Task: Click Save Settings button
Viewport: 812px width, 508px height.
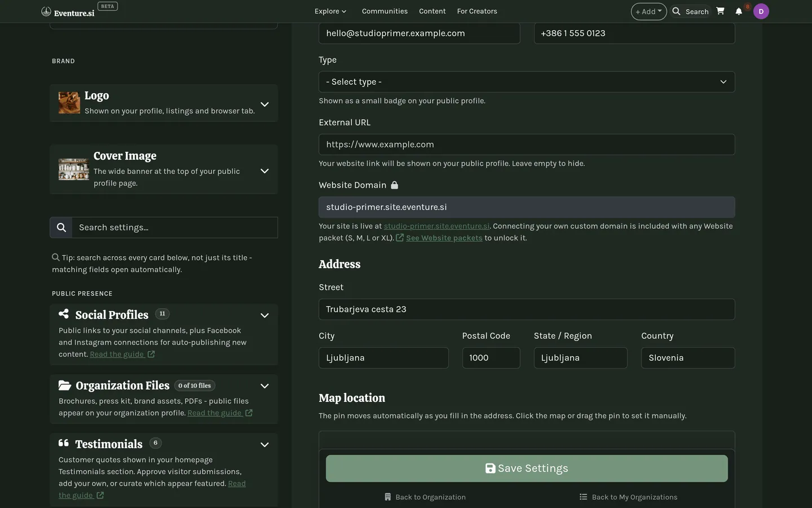Action: pyautogui.click(x=527, y=468)
